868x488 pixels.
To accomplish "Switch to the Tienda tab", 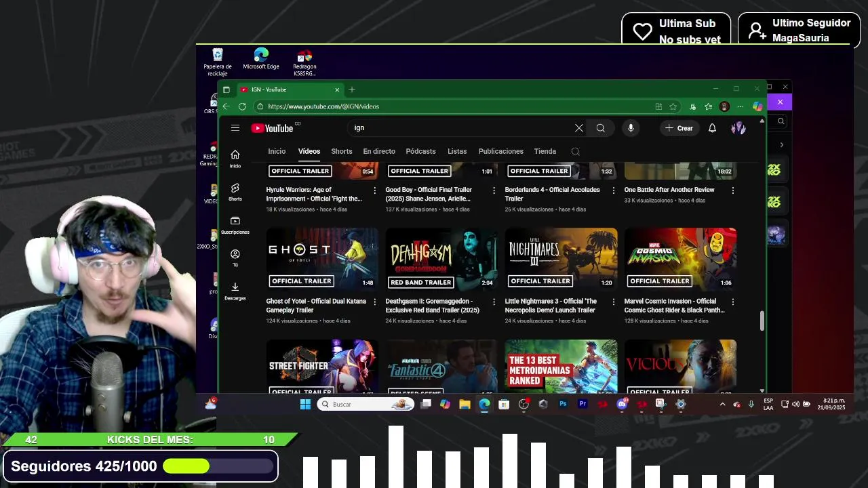I will click(545, 151).
